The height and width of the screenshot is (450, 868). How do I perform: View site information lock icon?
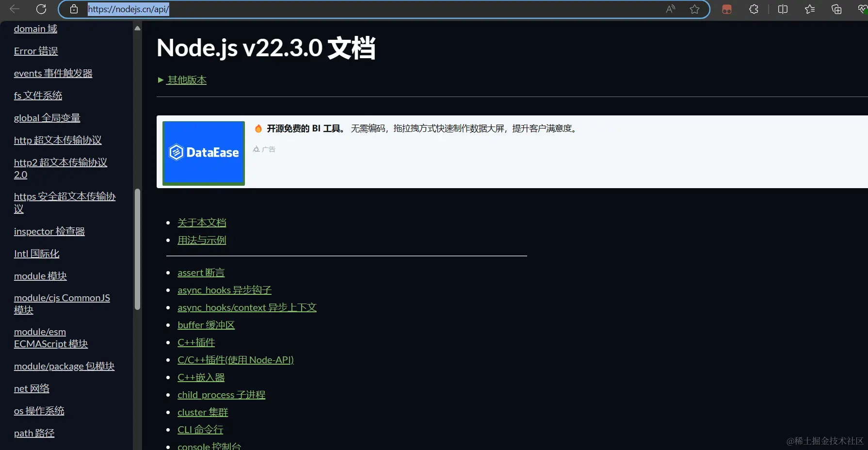[74, 9]
